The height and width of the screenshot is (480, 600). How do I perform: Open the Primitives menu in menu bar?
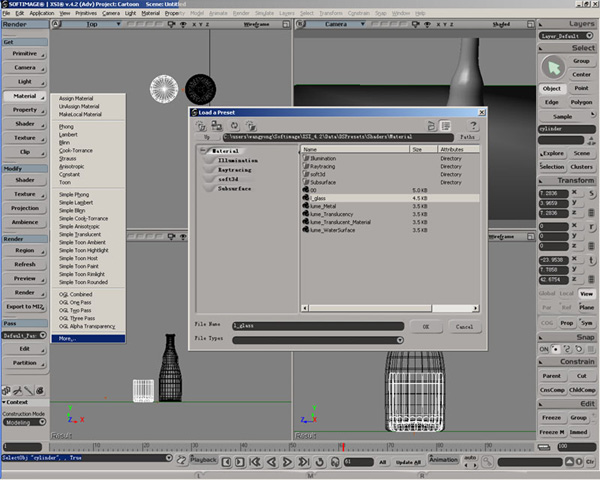coord(86,13)
